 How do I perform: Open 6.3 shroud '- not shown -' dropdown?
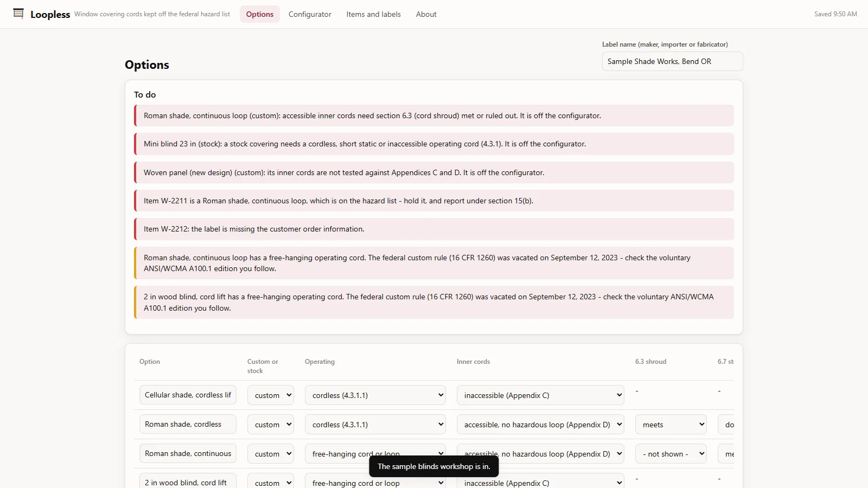click(x=671, y=454)
